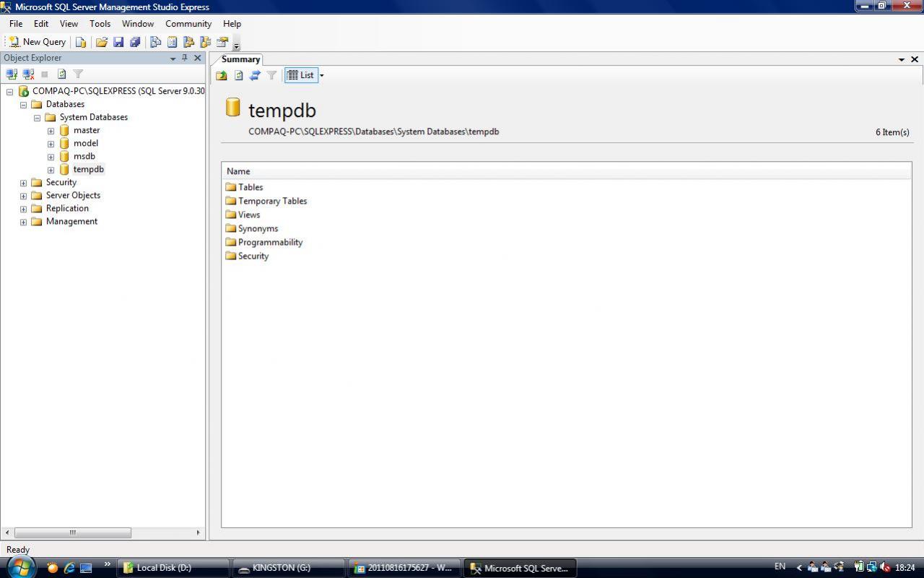
Task: Expand the tempdb database node
Action: coord(51,170)
